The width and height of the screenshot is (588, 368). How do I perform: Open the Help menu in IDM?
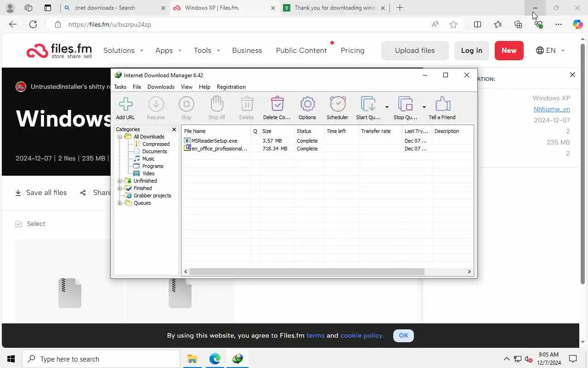click(x=204, y=86)
